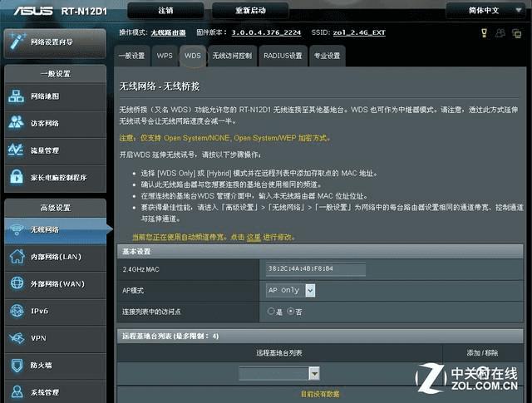This screenshot has height=403, width=532.
Task: Click the Network Map (网络地图) icon
Action: 16,96
